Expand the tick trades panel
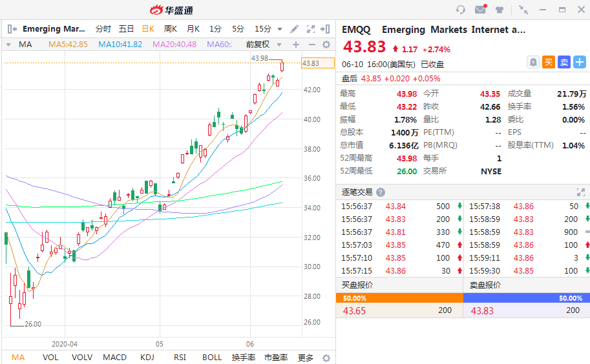Image resolution: width=590 pixels, height=364 pixels. (580, 192)
